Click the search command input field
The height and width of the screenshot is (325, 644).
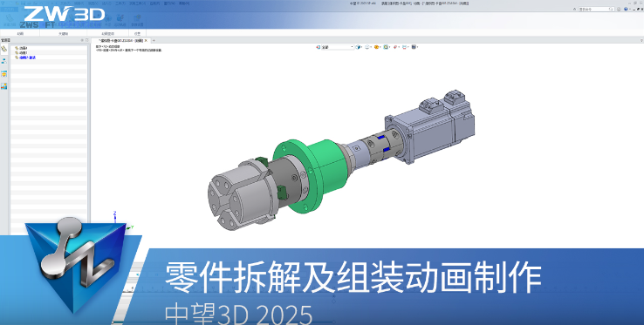click(595, 9)
